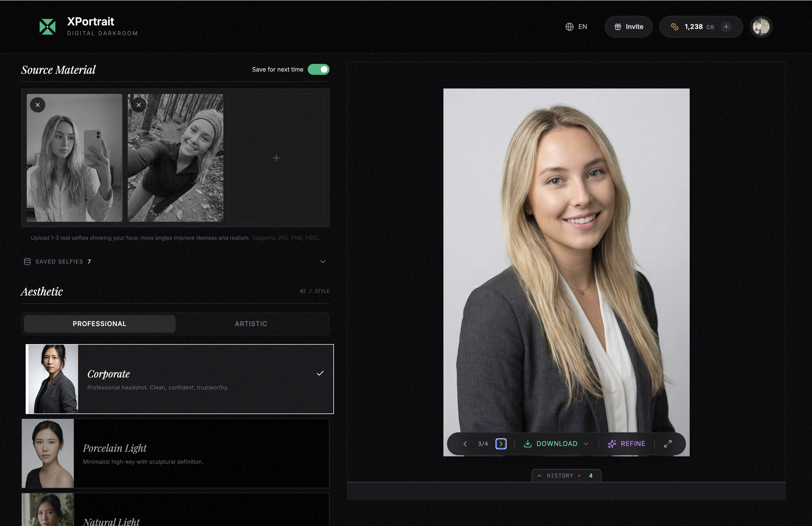Select the PROFESSIONAL tab
Viewport: 812px width, 526px height.
(x=99, y=324)
